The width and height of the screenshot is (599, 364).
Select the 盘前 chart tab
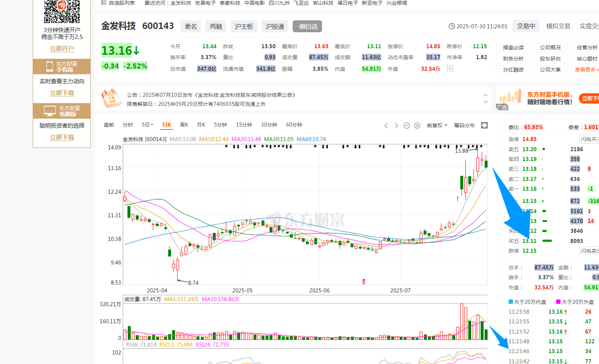pyautogui.click(x=109, y=125)
